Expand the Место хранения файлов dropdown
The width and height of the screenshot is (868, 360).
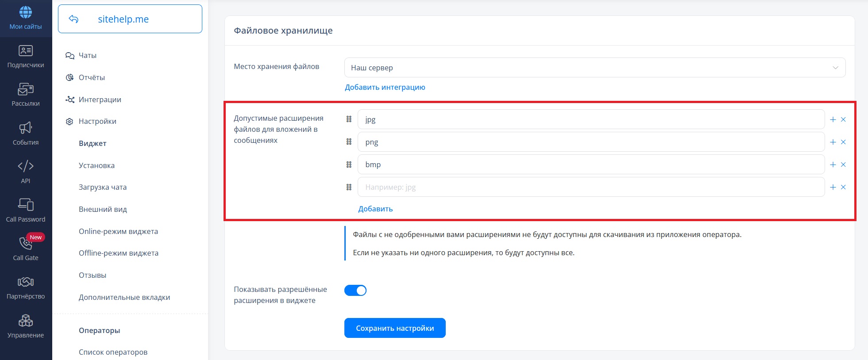(595, 68)
